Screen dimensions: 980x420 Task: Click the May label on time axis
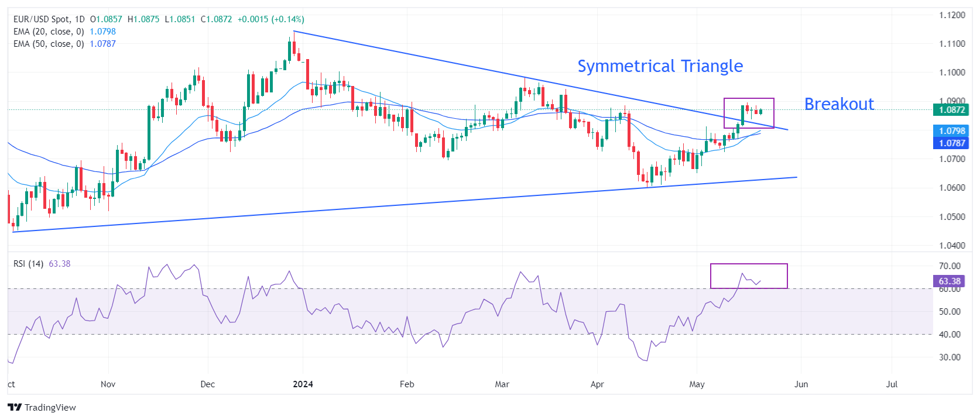click(x=697, y=384)
